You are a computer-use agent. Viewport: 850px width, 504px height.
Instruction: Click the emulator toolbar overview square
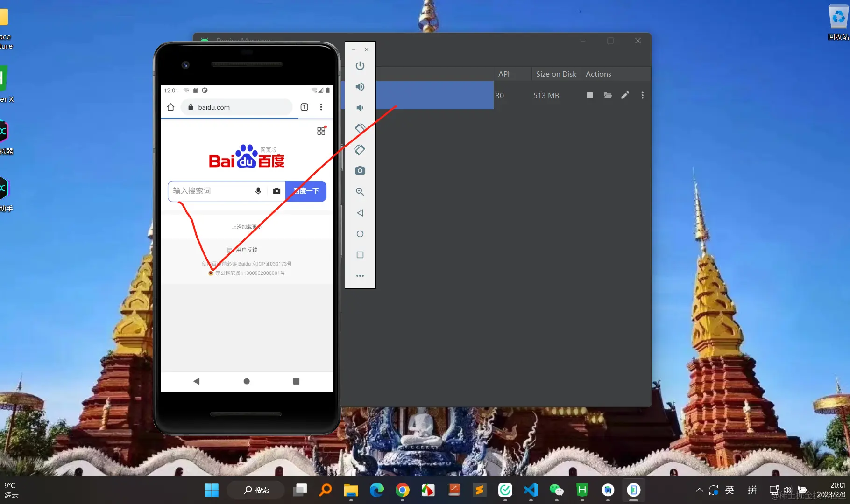(x=360, y=255)
